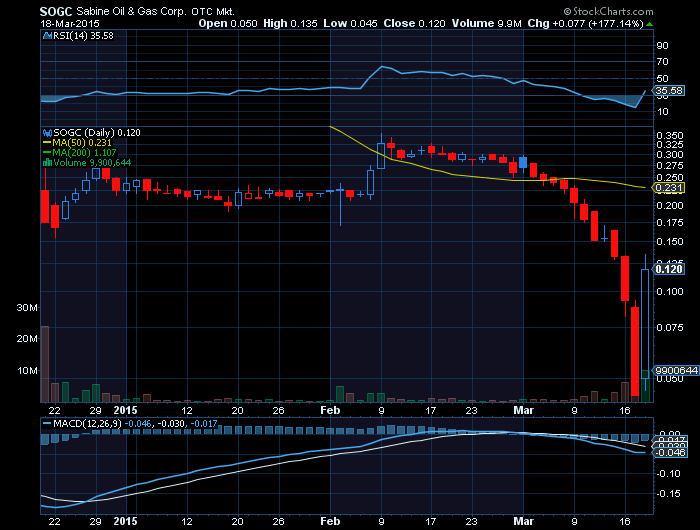
Task: Click the volume bars icon in the legend
Action: point(47,163)
